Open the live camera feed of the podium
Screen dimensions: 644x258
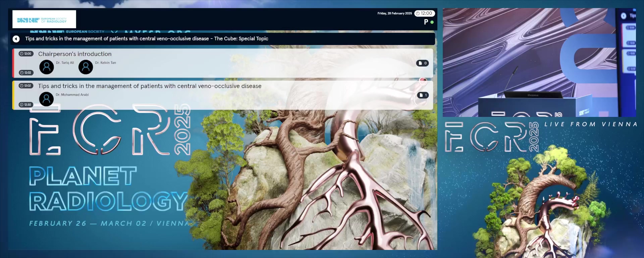pos(539,62)
